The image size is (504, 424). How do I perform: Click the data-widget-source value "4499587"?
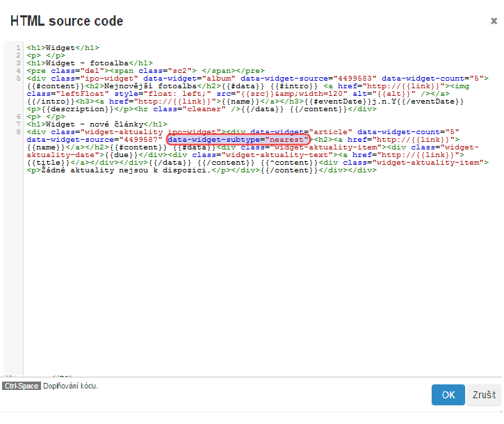pyautogui.click(x=138, y=140)
